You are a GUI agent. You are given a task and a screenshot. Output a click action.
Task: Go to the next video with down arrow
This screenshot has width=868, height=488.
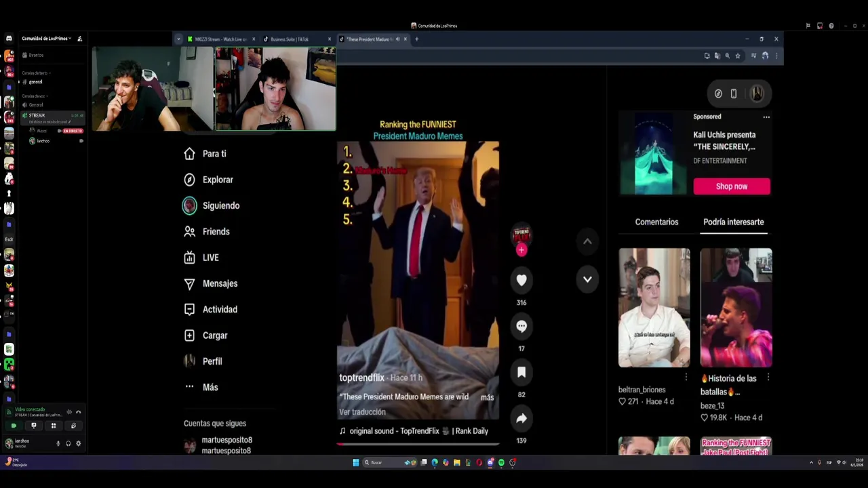587,279
